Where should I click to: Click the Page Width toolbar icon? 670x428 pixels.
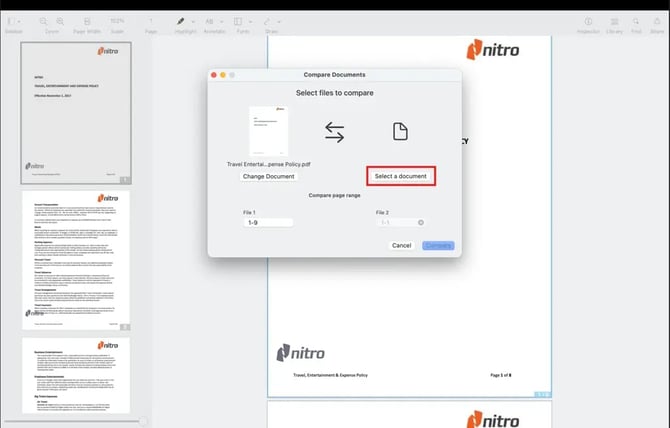(87, 21)
